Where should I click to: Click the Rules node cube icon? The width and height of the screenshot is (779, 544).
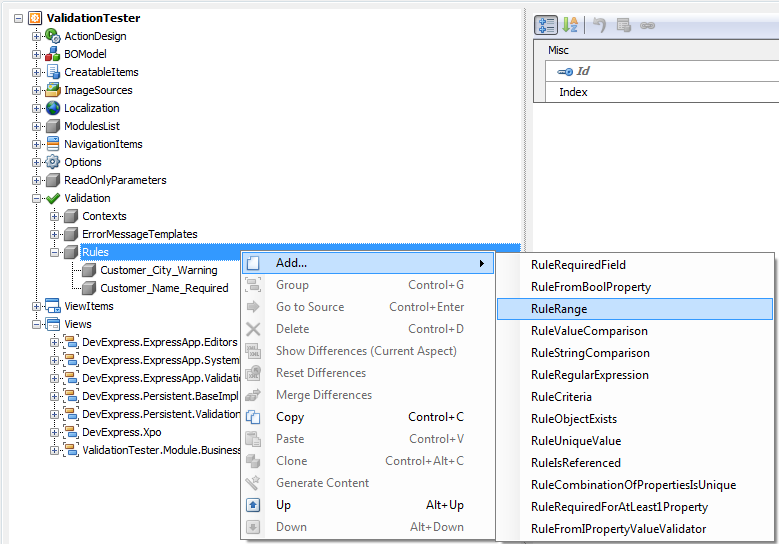(71, 252)
